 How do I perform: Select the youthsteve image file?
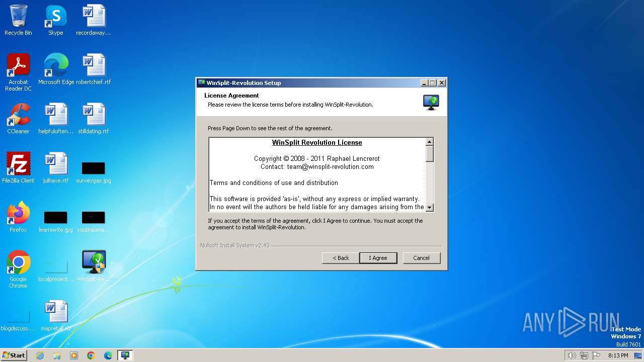(94, 221)
